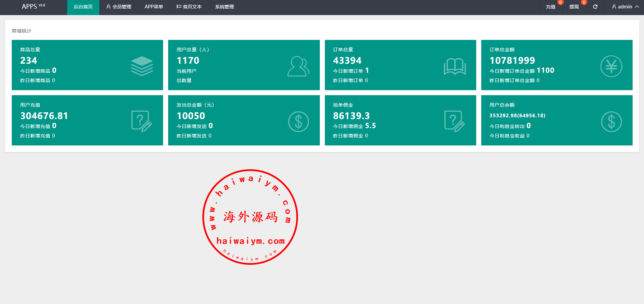Image resolution: width=644 pixels, height=304 pixels.
Task: Switch to the 后台首页 tab
Action: pyautogui.click(x=83, y=7)
